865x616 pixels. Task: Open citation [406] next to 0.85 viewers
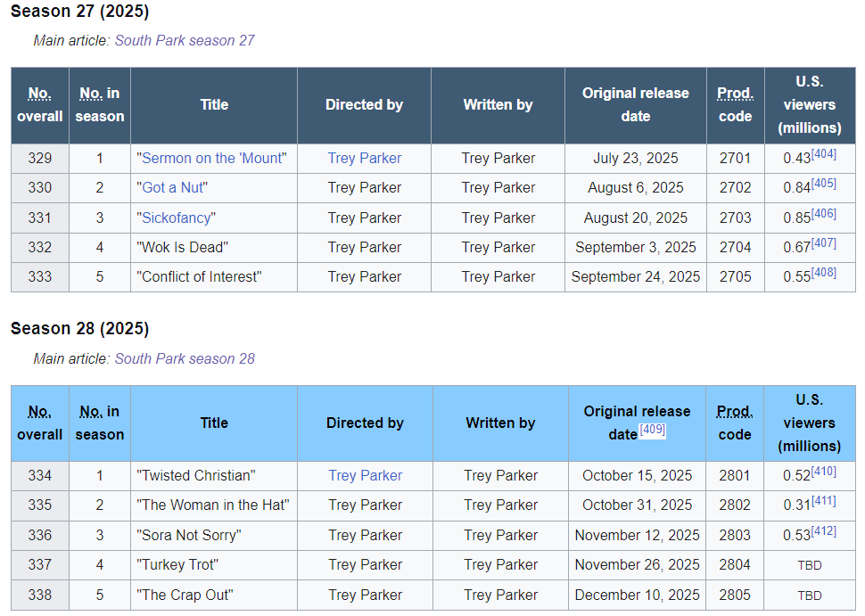(x=824, y=213)
